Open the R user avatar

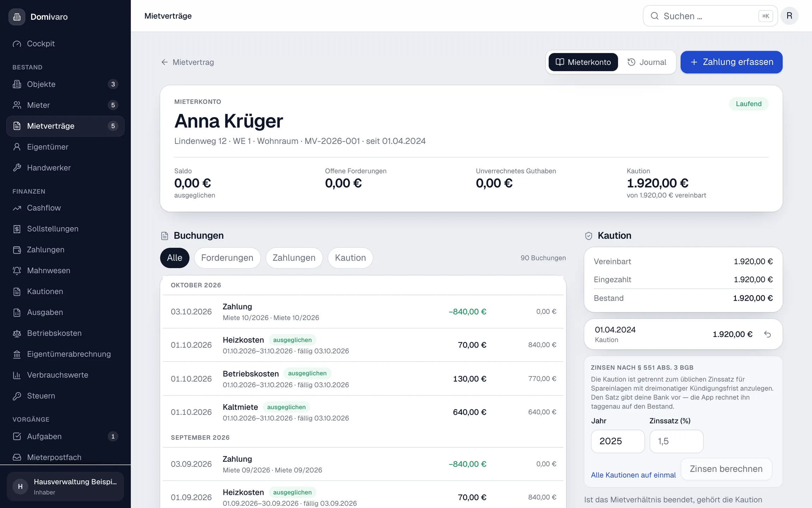[x=789, y=16]
